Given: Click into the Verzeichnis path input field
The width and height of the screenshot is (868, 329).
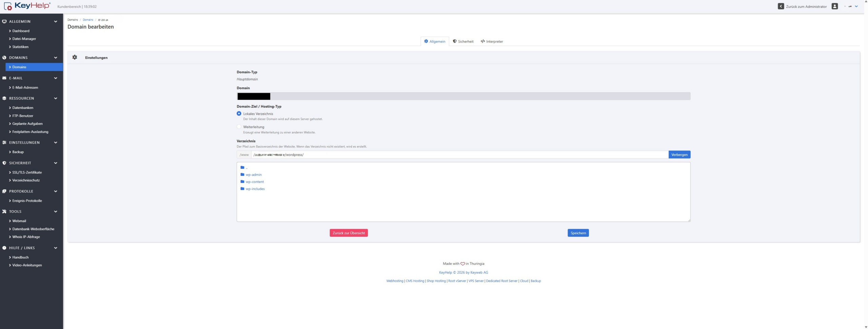Looking at the screenshot, I should 460,155.
